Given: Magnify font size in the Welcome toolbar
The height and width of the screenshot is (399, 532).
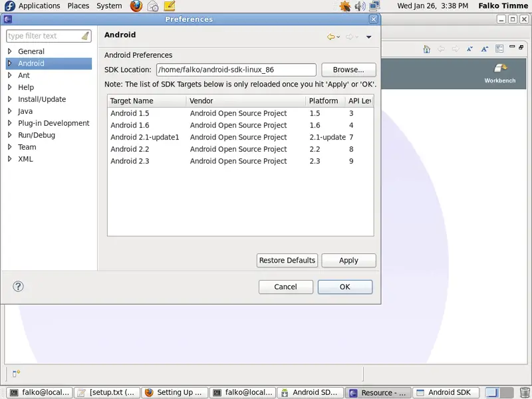Looking at the screenshot, I should (x=484, y=49).
